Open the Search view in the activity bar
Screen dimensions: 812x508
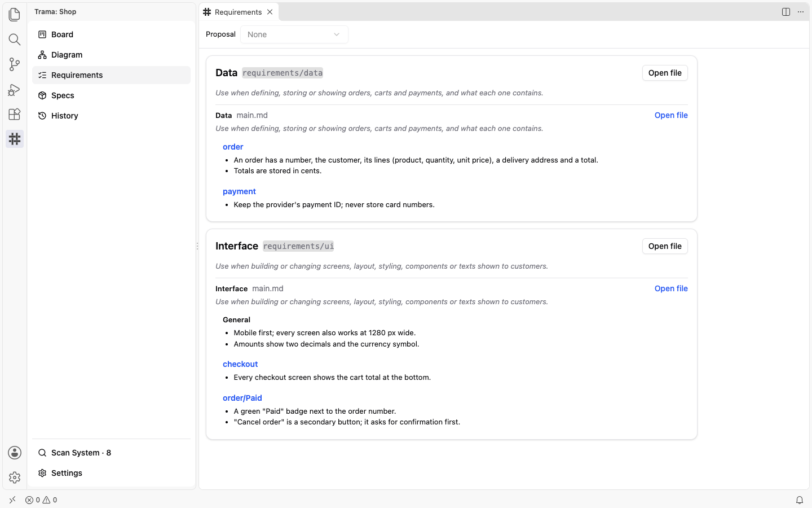pos(15,39)
